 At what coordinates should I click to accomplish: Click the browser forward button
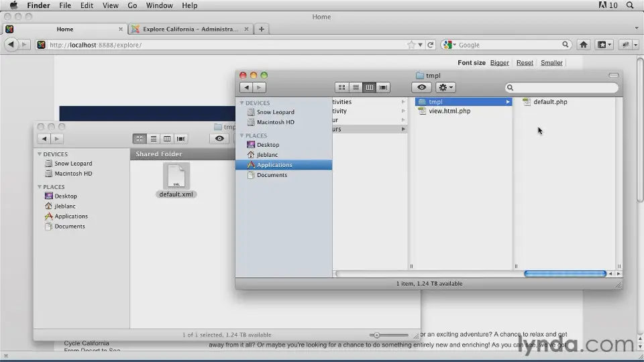(24, 45)
